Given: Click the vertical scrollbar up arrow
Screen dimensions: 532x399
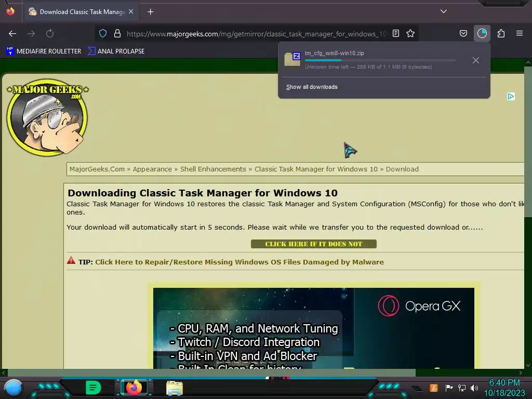Looking at the screenshot, I should [528, 62].
